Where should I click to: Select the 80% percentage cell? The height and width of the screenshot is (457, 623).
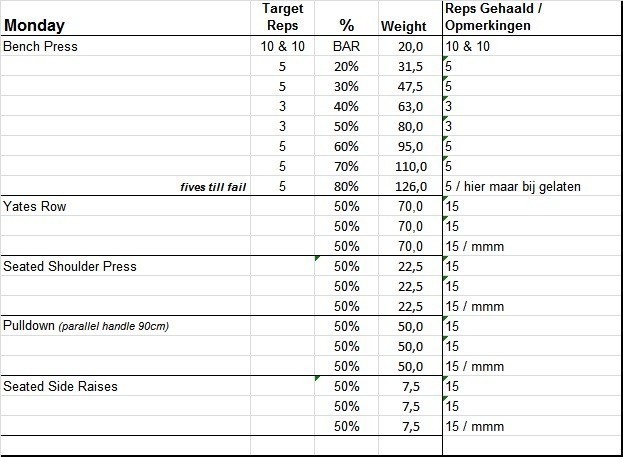(x=346, y=186)
